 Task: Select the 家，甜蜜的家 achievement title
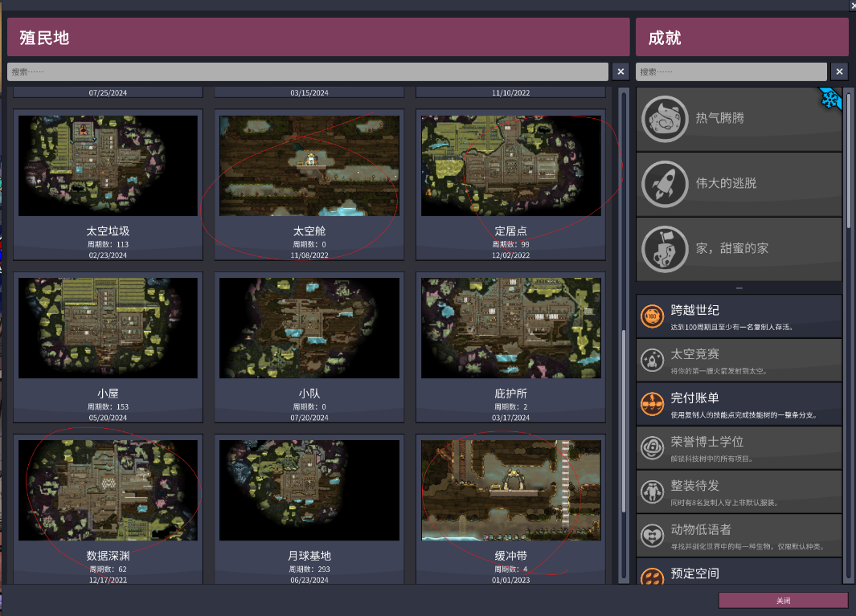732,249
